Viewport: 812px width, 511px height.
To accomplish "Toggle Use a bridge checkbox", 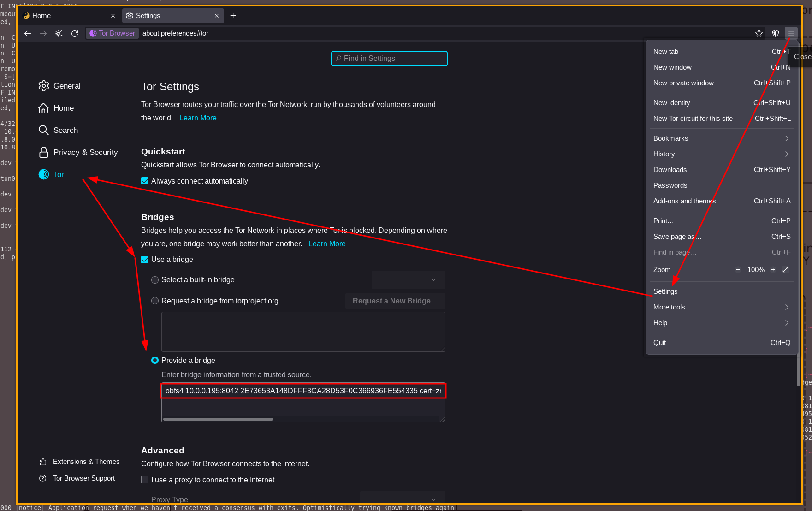I will point(145,259).
